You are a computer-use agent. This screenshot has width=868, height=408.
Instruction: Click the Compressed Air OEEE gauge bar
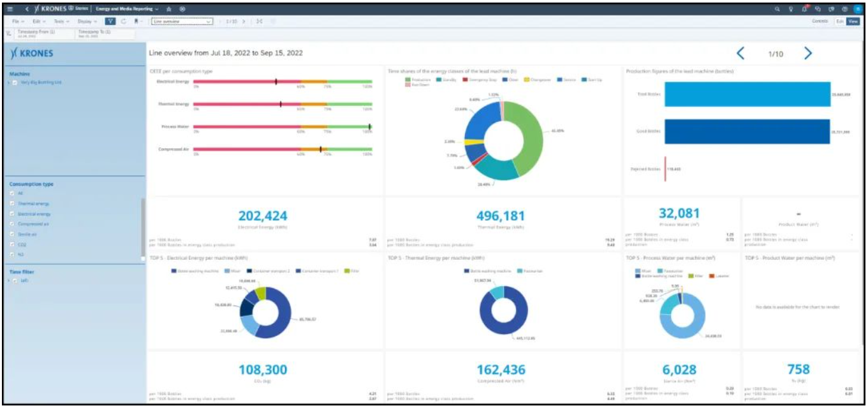[283, 149]
